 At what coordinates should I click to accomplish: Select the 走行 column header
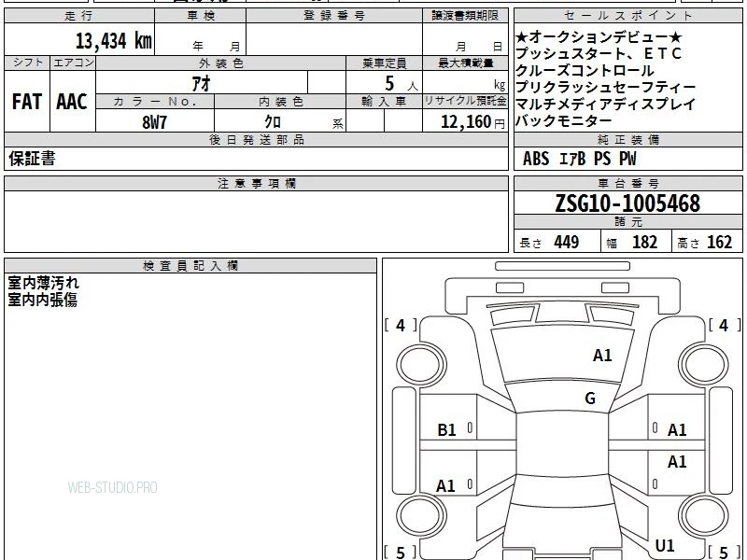[x=79, y=16]
